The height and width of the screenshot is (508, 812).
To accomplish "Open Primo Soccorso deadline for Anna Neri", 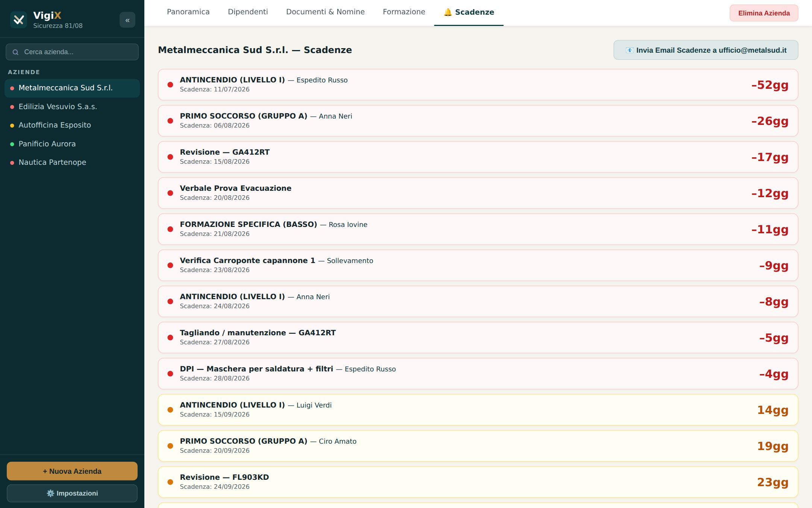I will point(478,121).
